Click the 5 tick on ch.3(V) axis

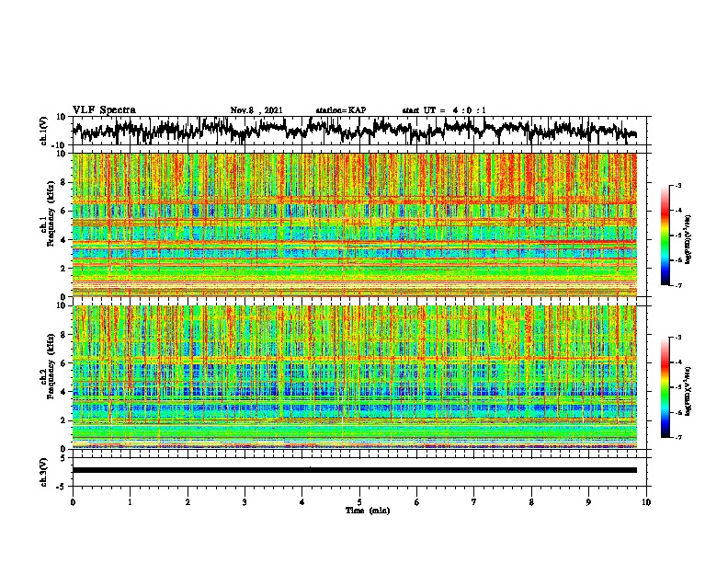(x=63, y=458)
